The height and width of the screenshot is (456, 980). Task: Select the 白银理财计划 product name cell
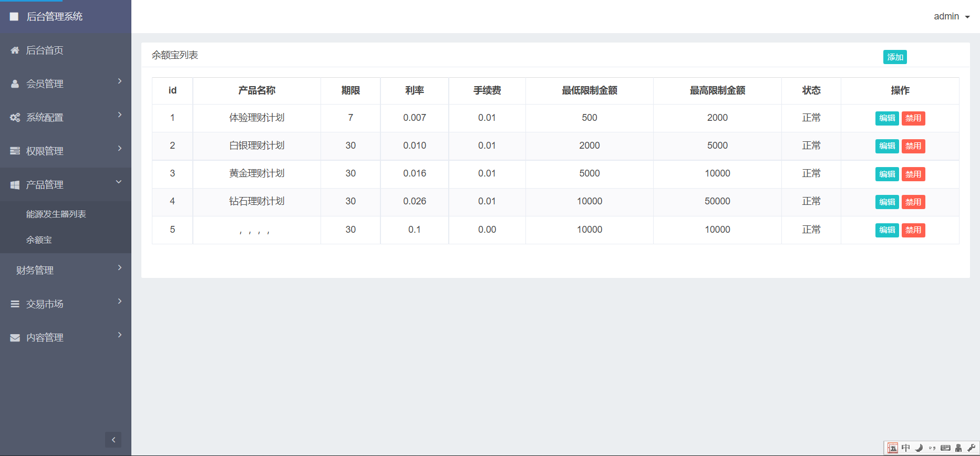[257, 146]
